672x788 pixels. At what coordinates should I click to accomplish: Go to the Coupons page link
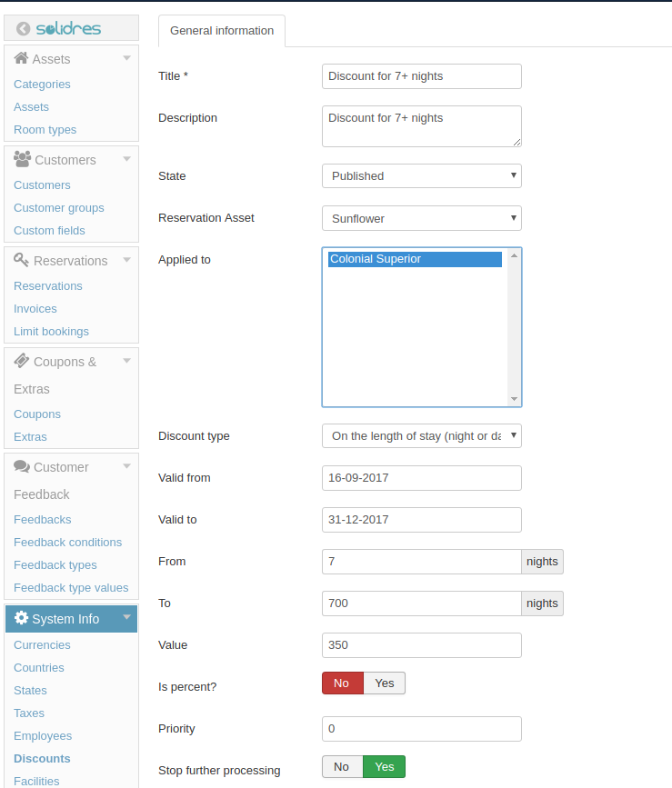[x=37, y=414]
